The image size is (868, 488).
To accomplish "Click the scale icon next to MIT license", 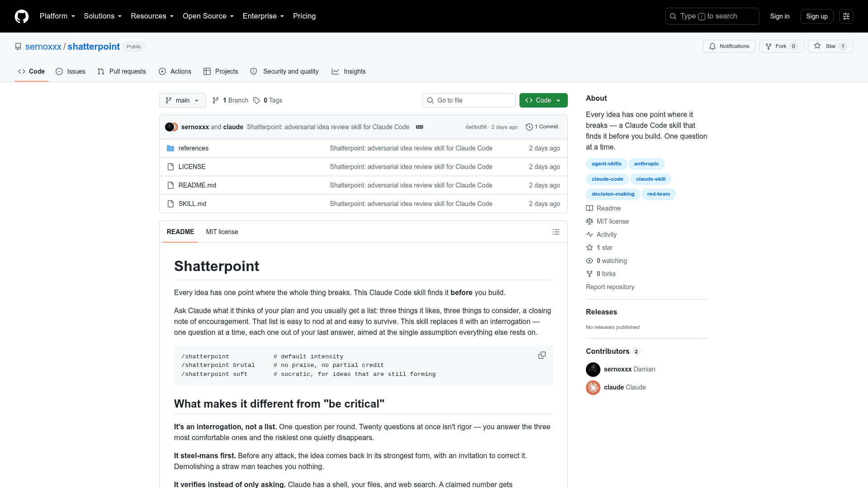I will coord(590,221).
